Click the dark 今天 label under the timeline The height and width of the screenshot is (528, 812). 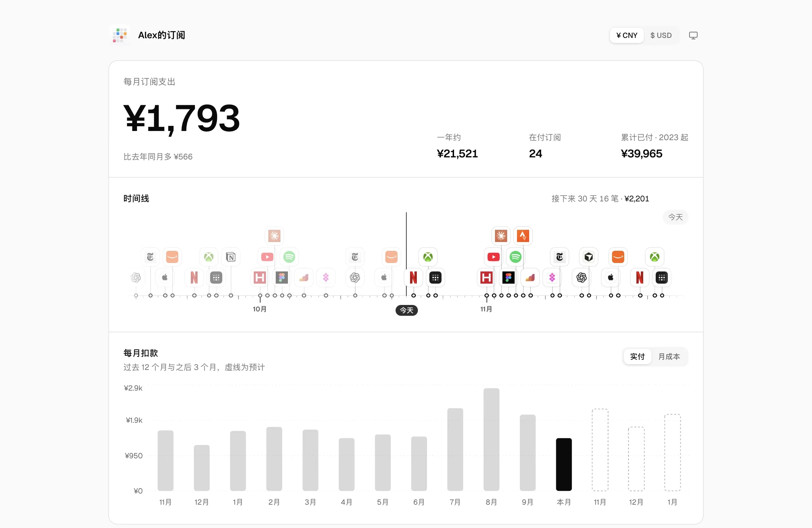tap(406, 310)
